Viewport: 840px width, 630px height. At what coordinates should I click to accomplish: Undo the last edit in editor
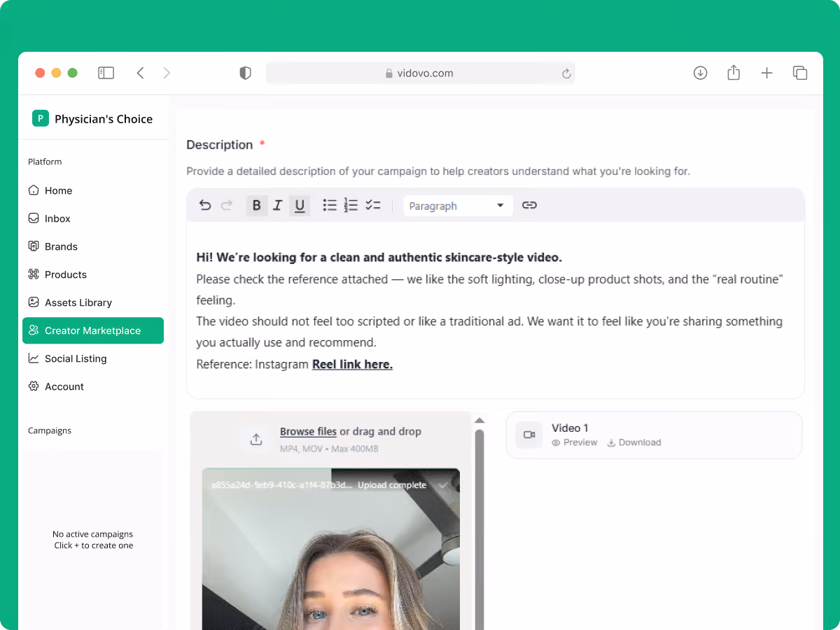click(205, 205)
